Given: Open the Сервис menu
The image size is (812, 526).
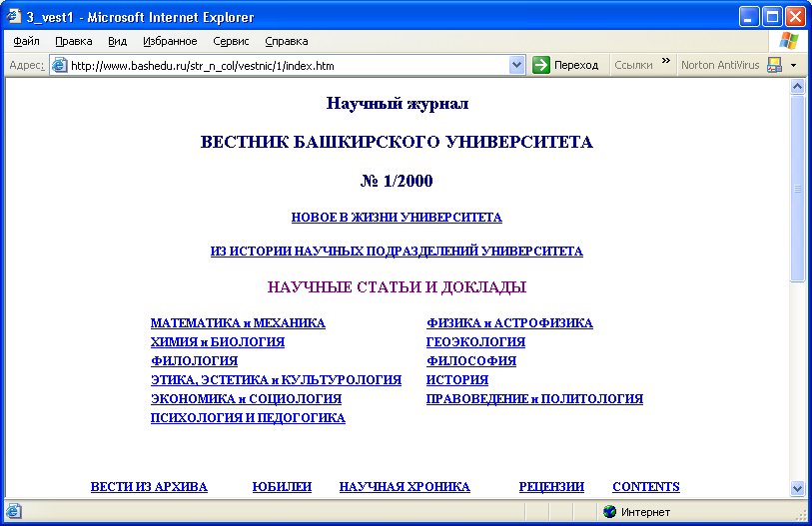Looking at the screenshot, I should [231, 41].
